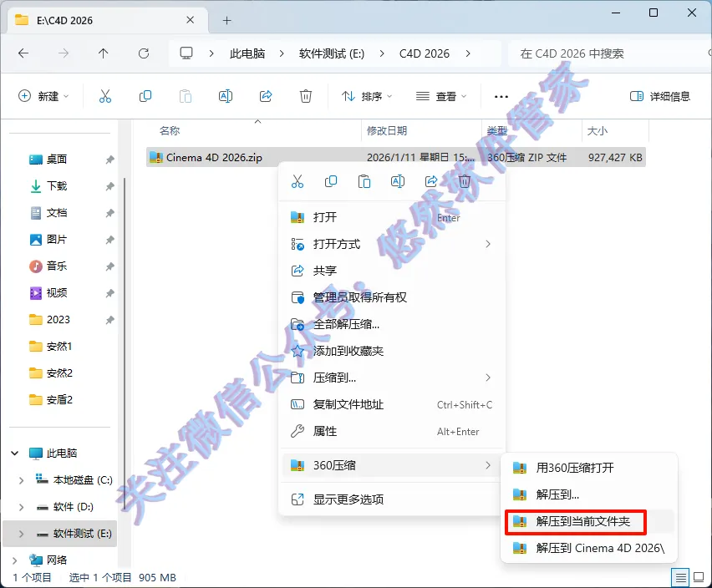Expand 本地磁盘 (C:) node
Viewport: 712px width, 588px height.
(22, 480)
